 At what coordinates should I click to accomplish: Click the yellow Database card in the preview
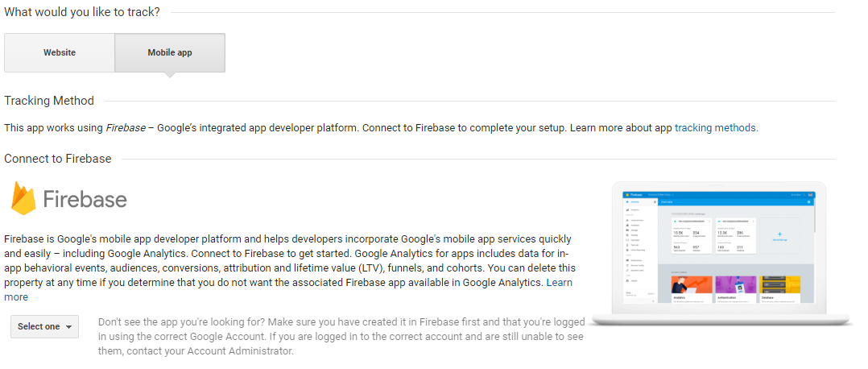(779, 286)
